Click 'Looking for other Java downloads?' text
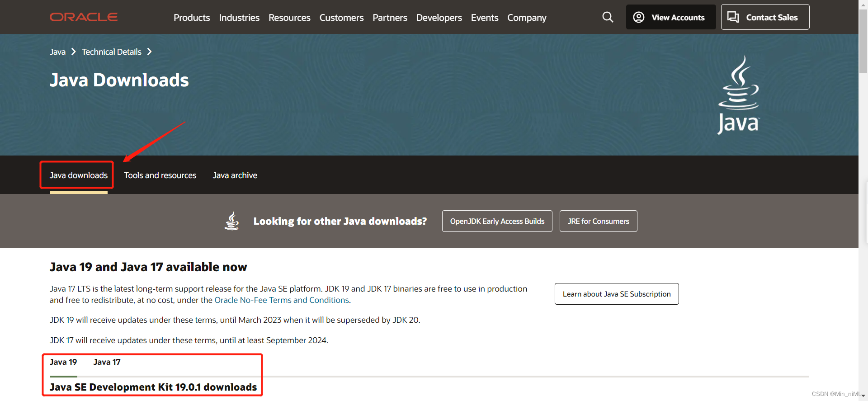 (x=340, y=221)
